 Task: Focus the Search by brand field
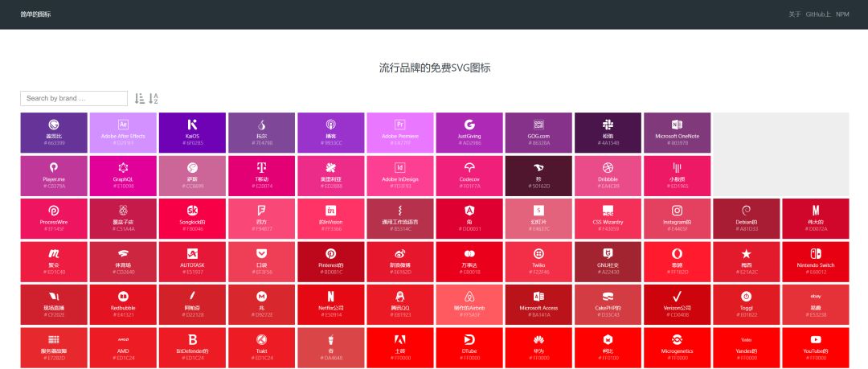(x=74, y=98)
